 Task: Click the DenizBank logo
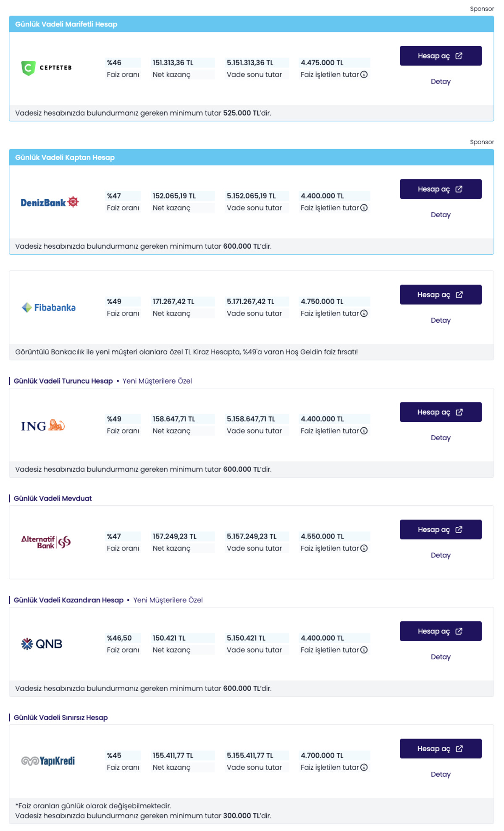click(x=50, y=202)
